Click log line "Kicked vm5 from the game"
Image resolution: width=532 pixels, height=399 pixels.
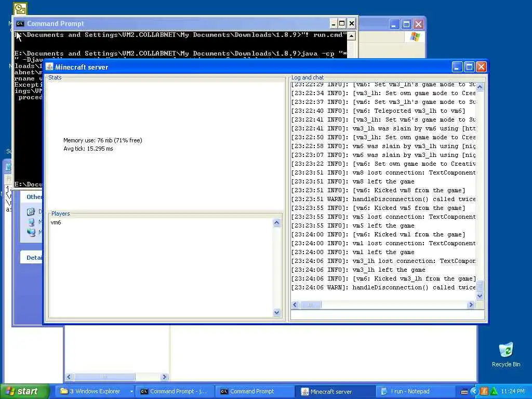click(378, 208)
